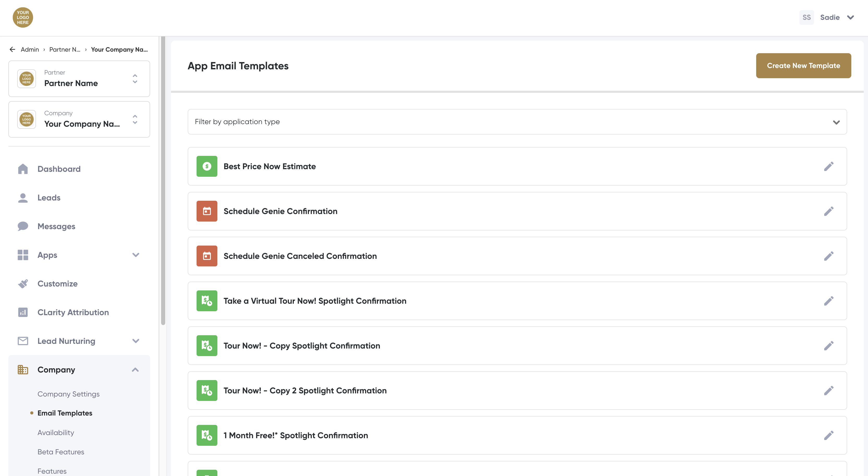Edit Schedule Genie Confirmation template

tap(829, 211)
